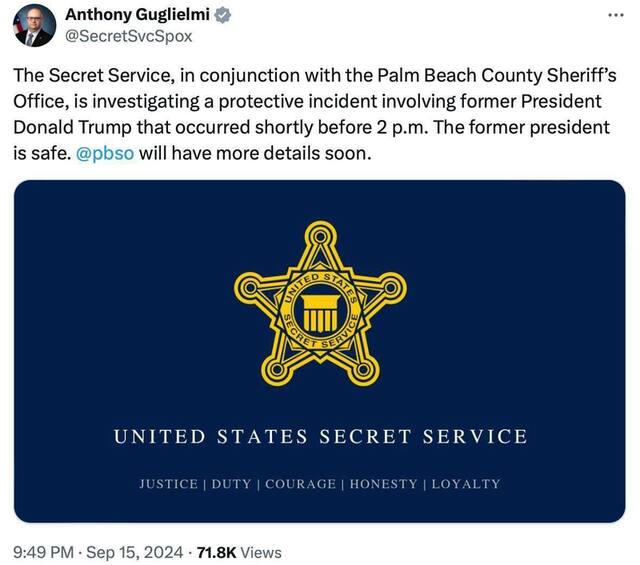Click the word LOYALTY in the motto
640x565 pixels.
pyautogui.click(x=465, y=484)
